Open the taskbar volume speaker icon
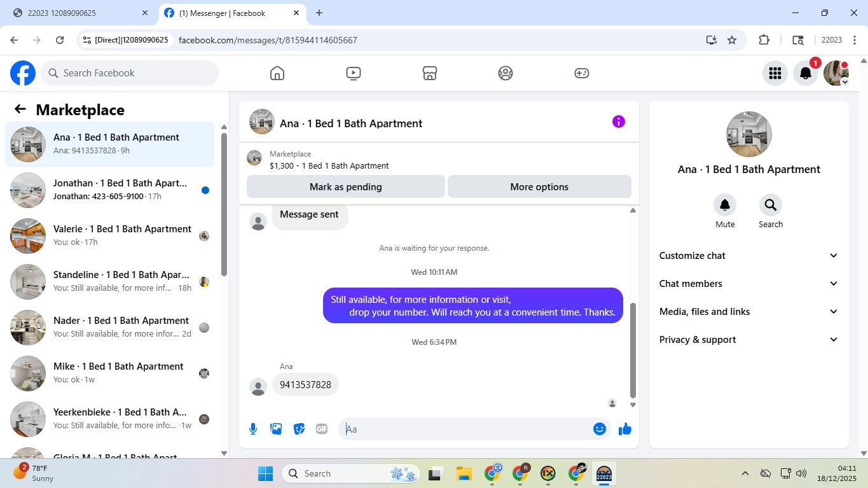The width and height of the screenshot is (868, 488). pos(801,473)
